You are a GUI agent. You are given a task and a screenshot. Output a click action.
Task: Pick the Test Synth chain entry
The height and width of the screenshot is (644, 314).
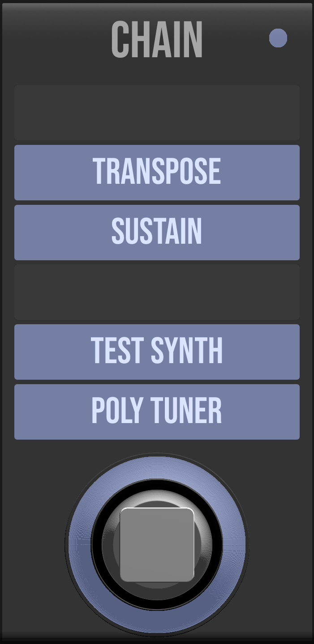tap(157, 352)
